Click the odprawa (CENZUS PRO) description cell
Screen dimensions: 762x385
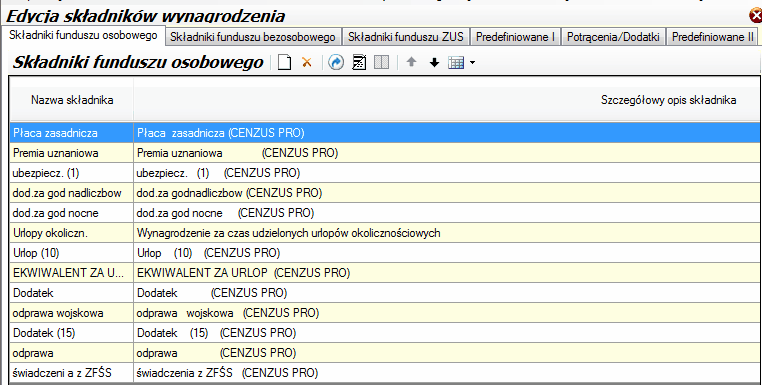(447, 352)
